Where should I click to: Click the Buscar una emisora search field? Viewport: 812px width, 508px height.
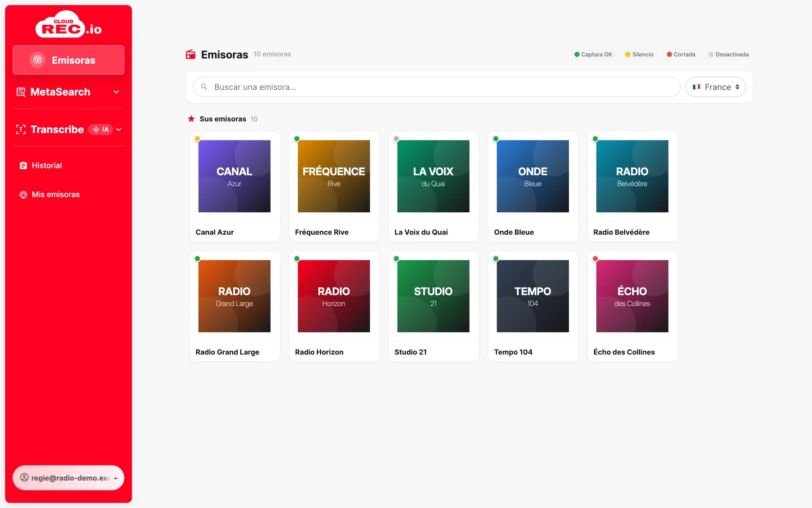click(x=436, y=87)
